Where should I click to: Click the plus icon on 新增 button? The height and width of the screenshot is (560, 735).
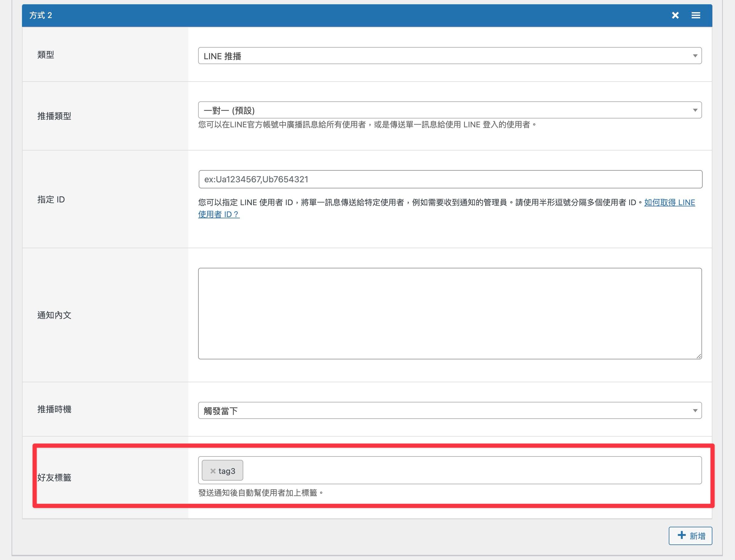pyautogui.click(x=682, y=535)
